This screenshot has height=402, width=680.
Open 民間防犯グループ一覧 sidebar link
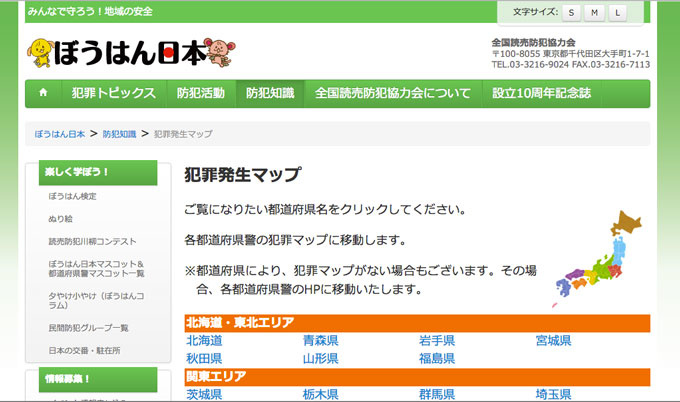tap(88, 328)
